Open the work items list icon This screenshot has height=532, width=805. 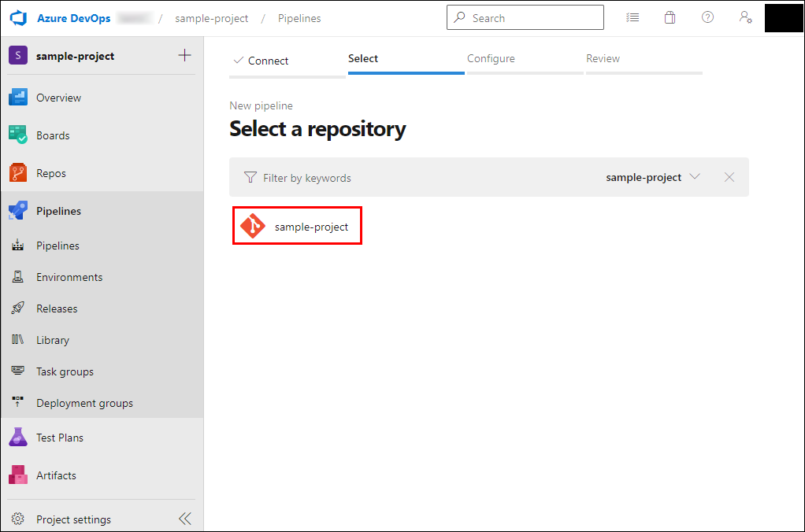[632, 18]
